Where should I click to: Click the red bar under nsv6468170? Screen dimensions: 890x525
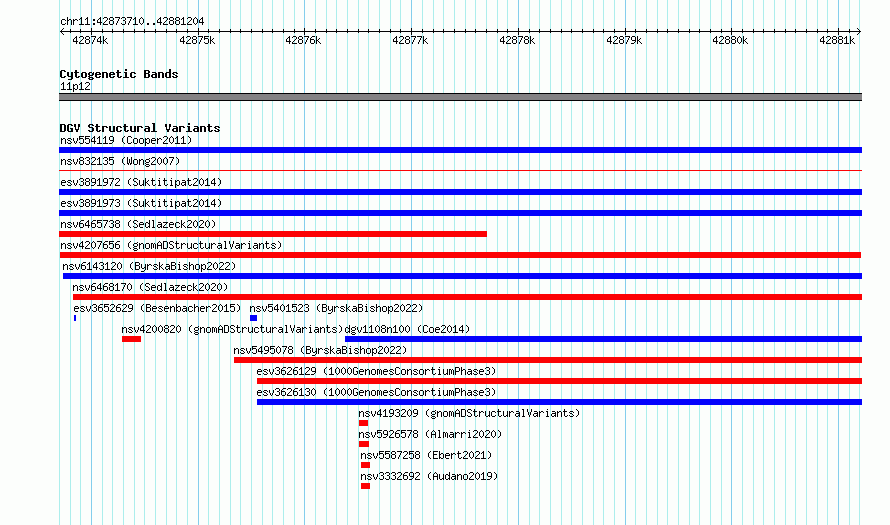(x=467, y=297)
